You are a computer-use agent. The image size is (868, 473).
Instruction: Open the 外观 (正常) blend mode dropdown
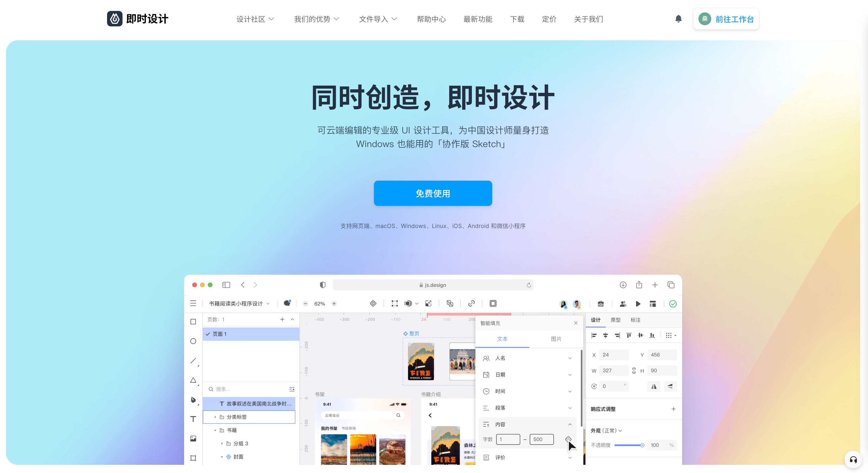pyautogui.click(x=606, y=430)
